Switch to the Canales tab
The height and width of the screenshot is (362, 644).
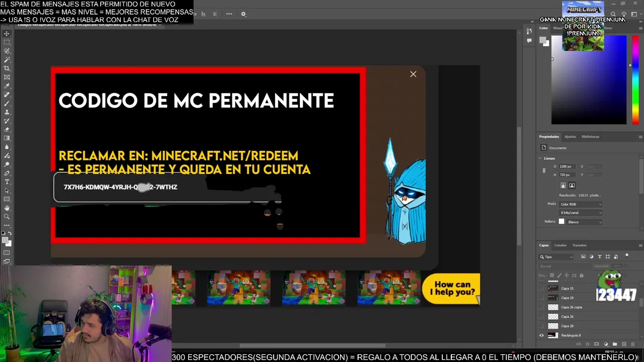(560, 245)
